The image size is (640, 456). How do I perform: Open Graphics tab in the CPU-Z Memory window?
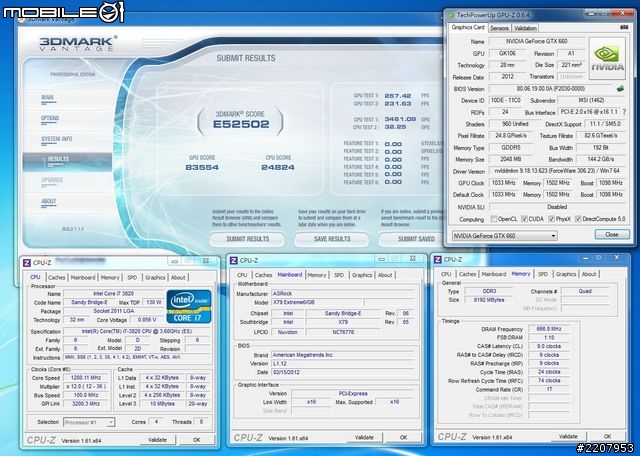(x=566, y=274)
